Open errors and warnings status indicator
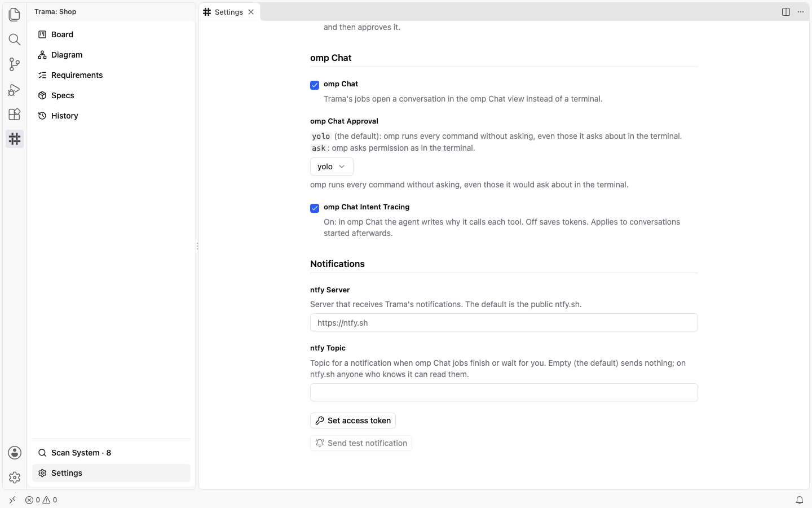 point(41,500)
